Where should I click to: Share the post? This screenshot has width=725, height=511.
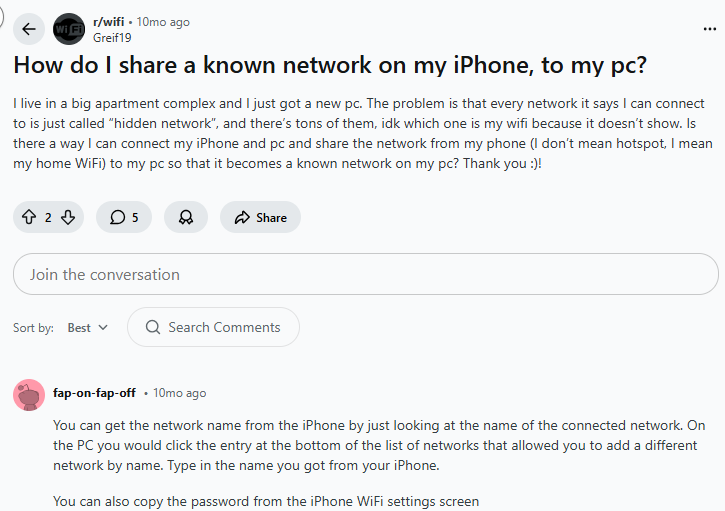[x=260, y=217]
